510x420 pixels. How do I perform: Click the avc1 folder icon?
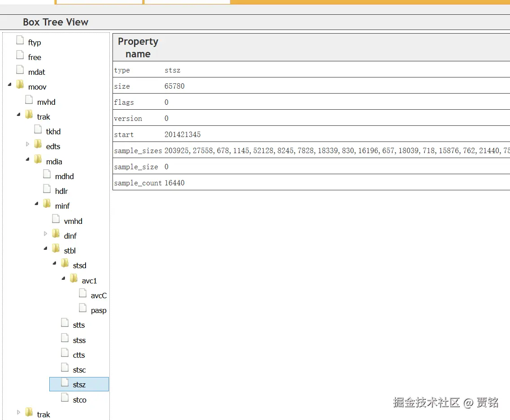coord(74,278)
